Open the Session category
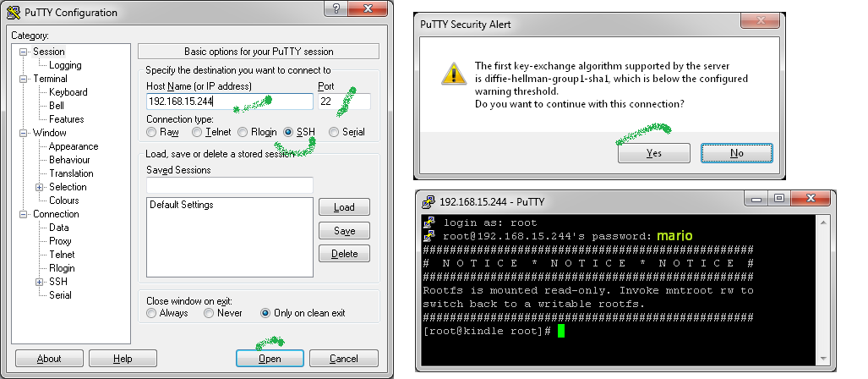This screenshot has width=868, height=379. pyautogui.click(x=49, y=52)
